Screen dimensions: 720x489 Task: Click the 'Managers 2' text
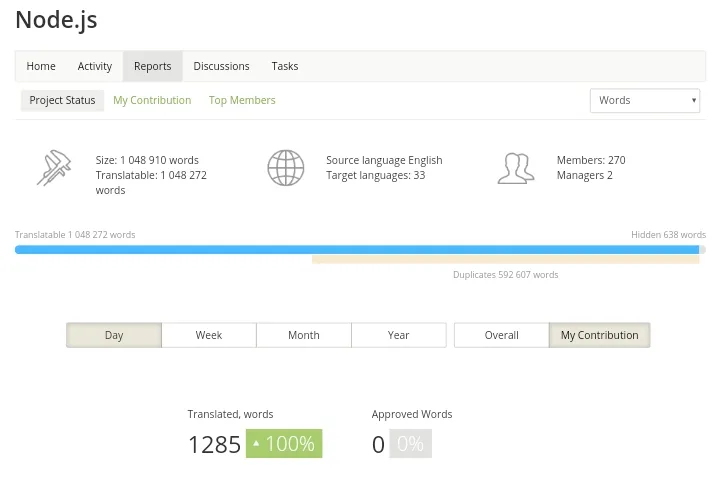click(x=585, y=175)
